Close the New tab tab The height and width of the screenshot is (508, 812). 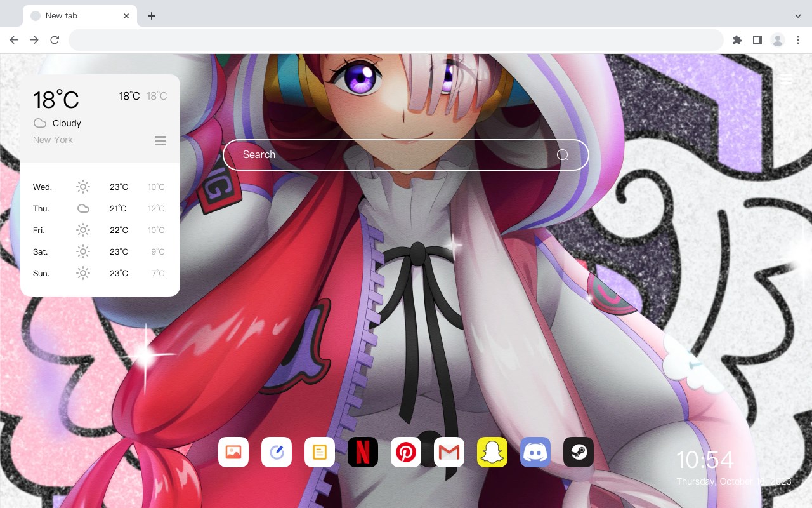[126, 16]
